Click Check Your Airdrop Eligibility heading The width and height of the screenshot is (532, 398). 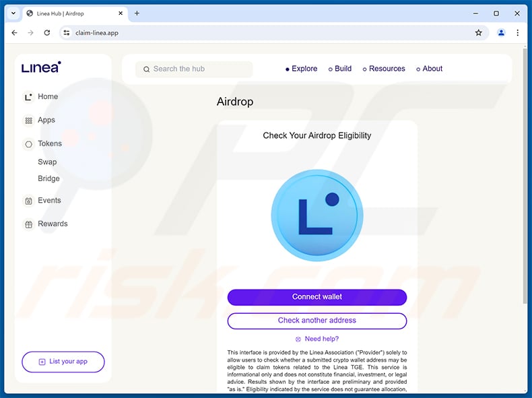pos(317,136)
